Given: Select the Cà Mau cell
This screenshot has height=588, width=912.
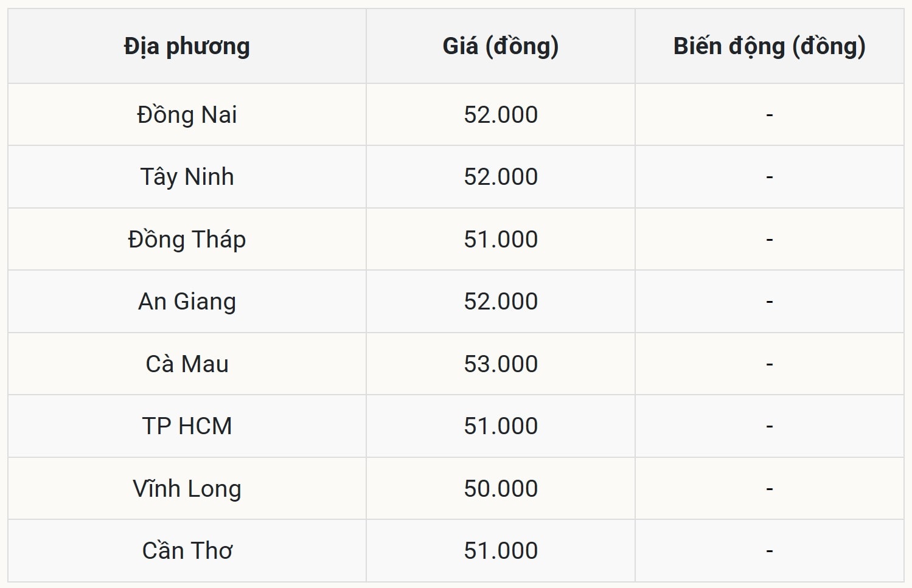Looking at the screenshot, I should pyautogui.click(x=187, y=364).
